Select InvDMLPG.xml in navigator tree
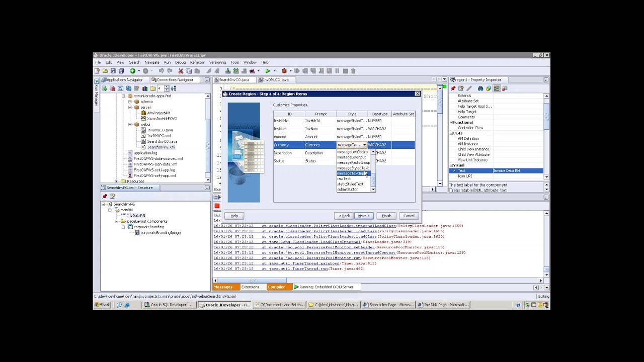 point(158,136)
